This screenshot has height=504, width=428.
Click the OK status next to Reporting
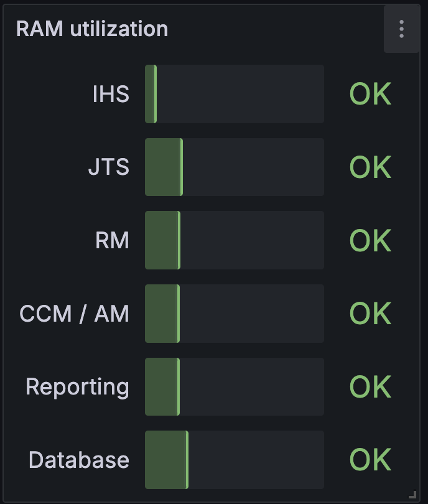pyautogui.click(x=370, y=386)
